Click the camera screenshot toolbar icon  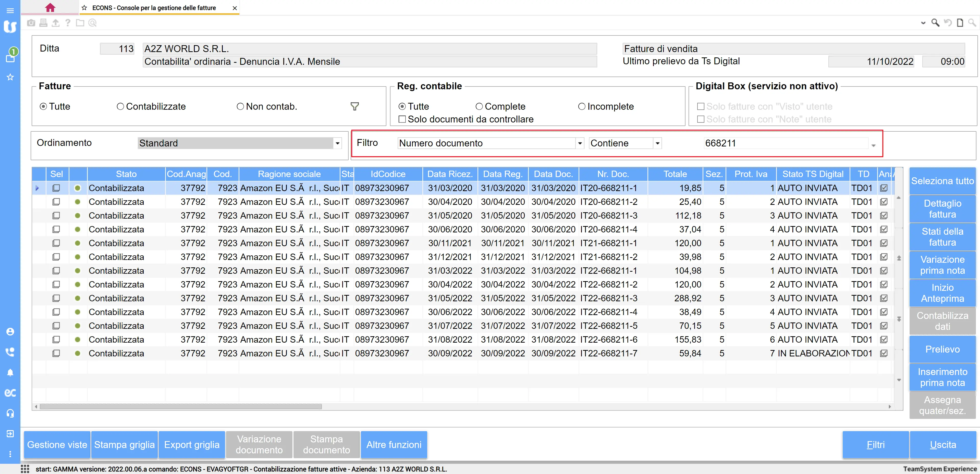pyautogui.click(x=31, y=23)
